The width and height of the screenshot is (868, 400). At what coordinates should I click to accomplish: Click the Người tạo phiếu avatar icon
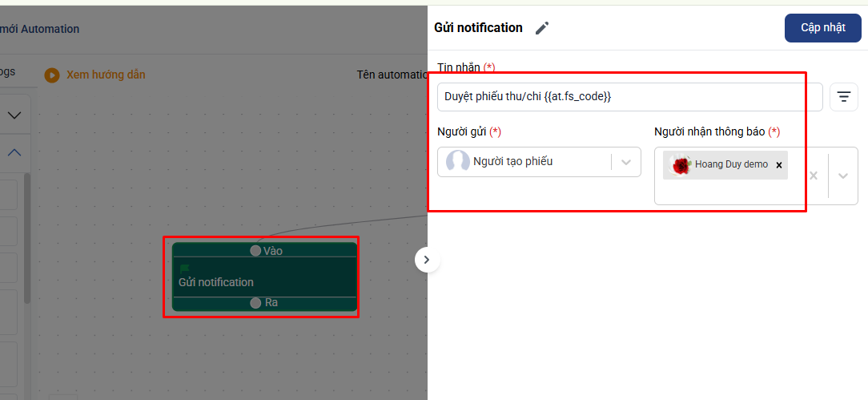click(458, 161)
